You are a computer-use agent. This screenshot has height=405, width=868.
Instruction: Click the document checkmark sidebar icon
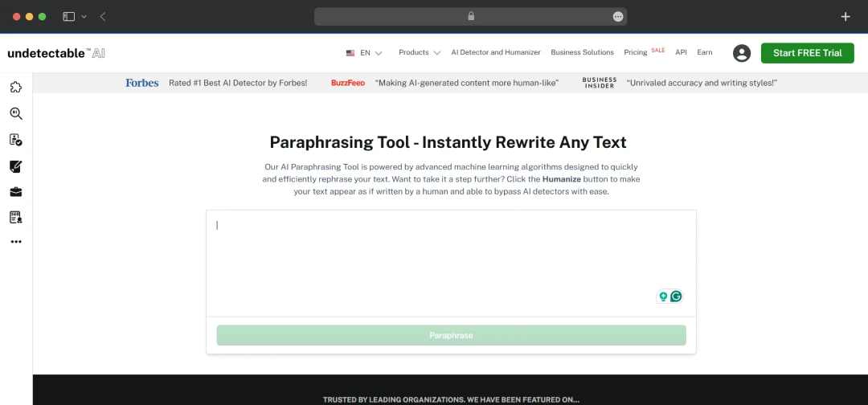click(x=16, y=140)
